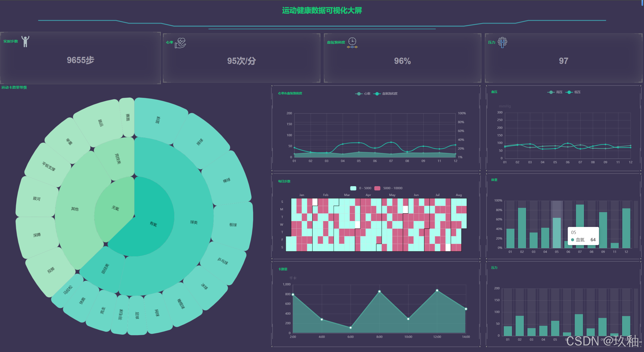
Task: Click the 5000 - 10000 pink legend swatch
Action: 377,188
